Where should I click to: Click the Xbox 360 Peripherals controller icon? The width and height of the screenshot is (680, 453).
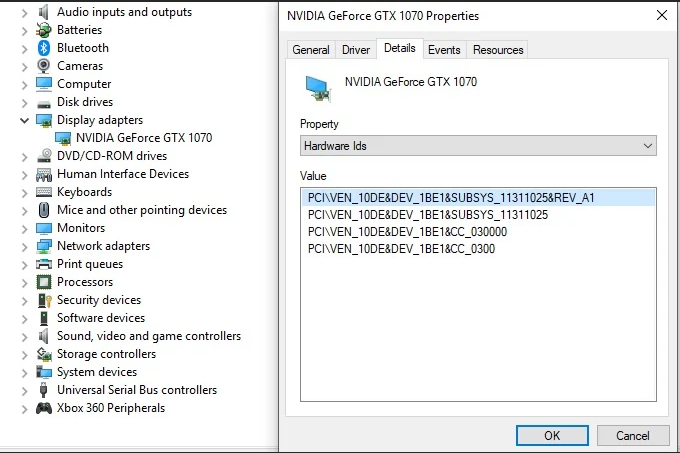click(x=44, y=408)
